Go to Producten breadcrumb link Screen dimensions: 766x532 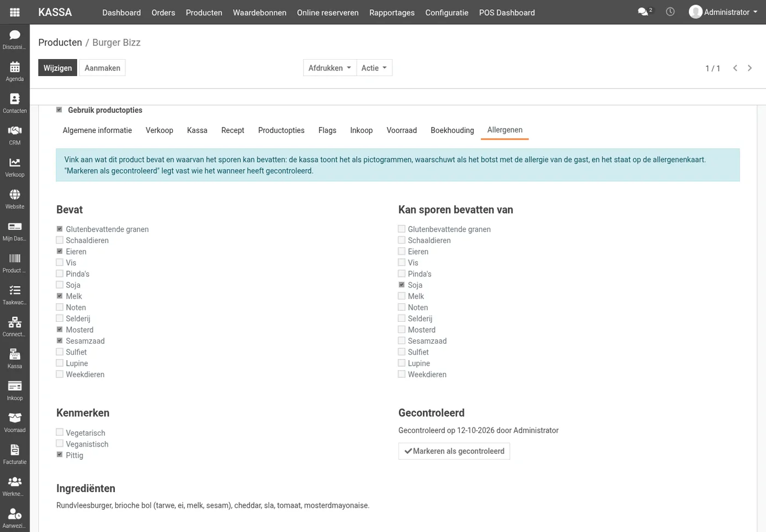[60, 43]
